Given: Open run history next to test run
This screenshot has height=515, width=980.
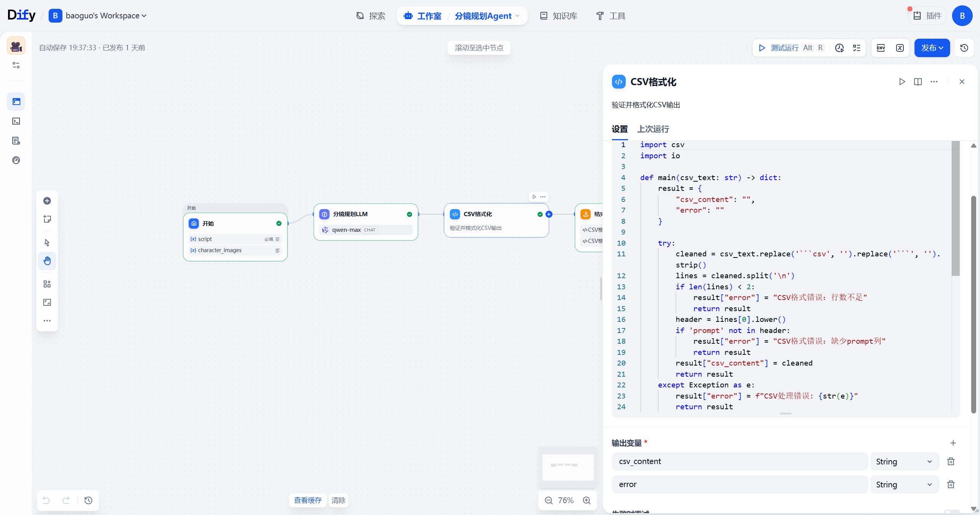Looking at the screenshot, I should coord(839,48).
